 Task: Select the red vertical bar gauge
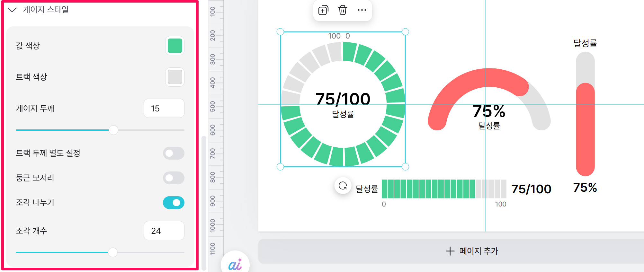pyautogui.click(x=585, y=128)
